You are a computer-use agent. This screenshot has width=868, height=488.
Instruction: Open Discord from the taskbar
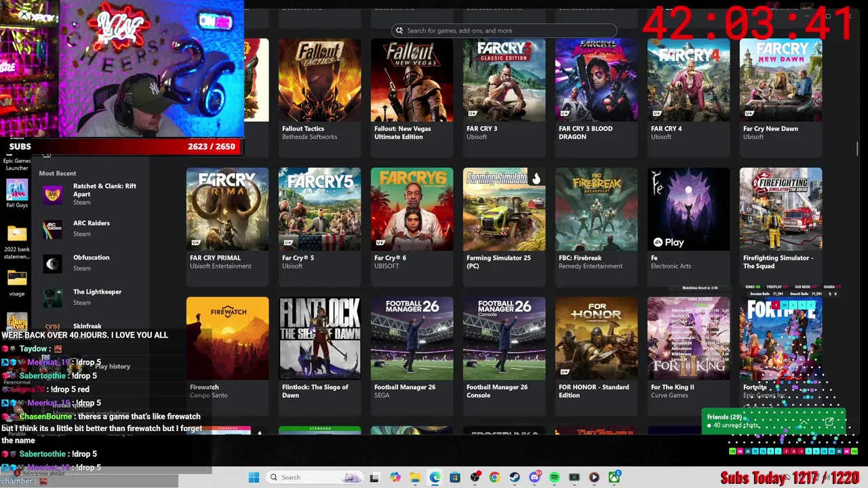pyautogui.click(x=534, y=477)
